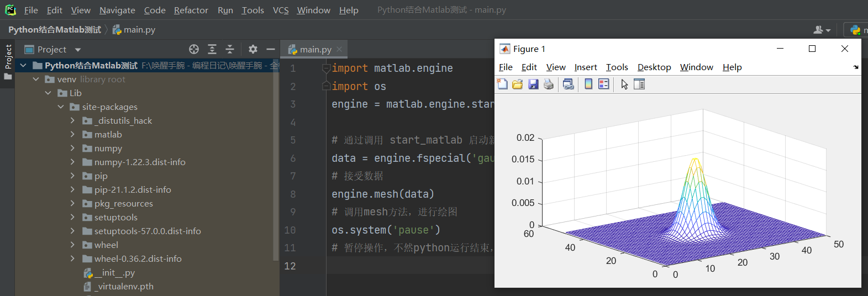Expand the _distutils_hack folder
Image resolution: width=868 pixels, height=296 pixels.
click(x=72, y=120)
